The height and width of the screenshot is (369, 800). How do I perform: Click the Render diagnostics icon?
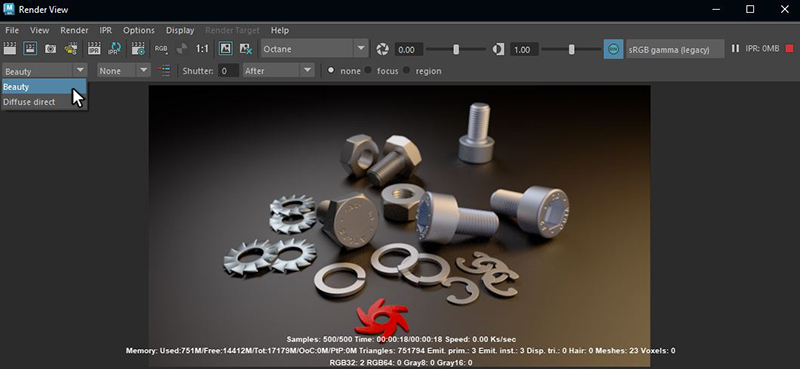(70, 49)
